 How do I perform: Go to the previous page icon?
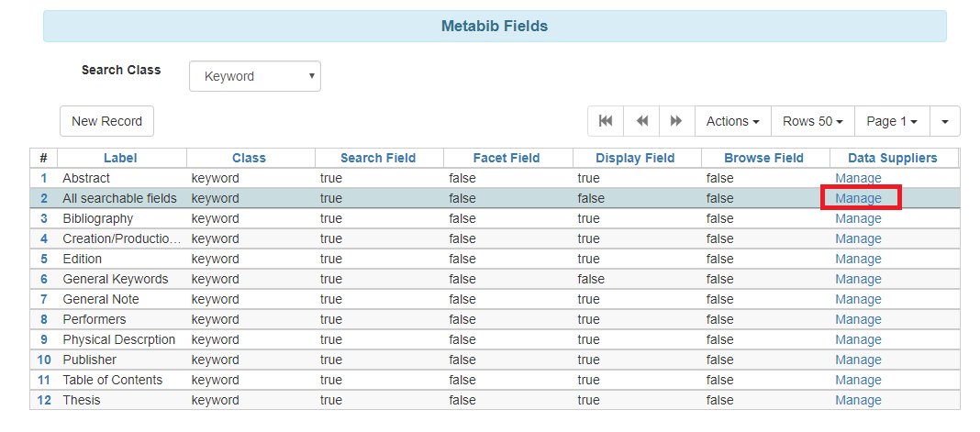[x=641, y=121]
